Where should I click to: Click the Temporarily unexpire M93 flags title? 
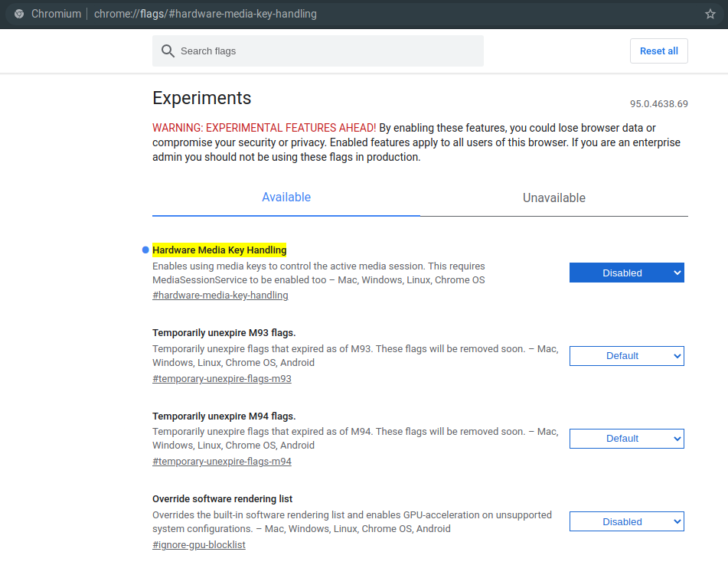(224, 333)
